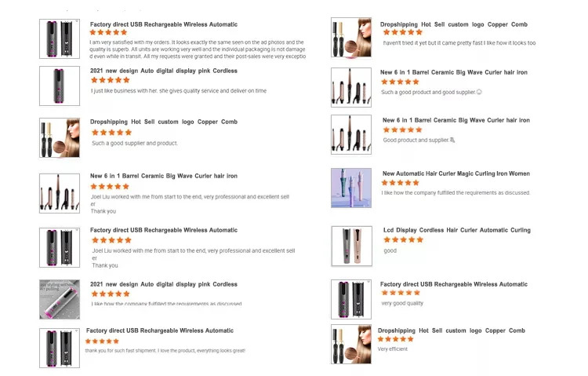Open the first '2021 new design Auto digital display pink Cordless' title
The height and width of the screenshot is (376, 588).
[164, 71]
